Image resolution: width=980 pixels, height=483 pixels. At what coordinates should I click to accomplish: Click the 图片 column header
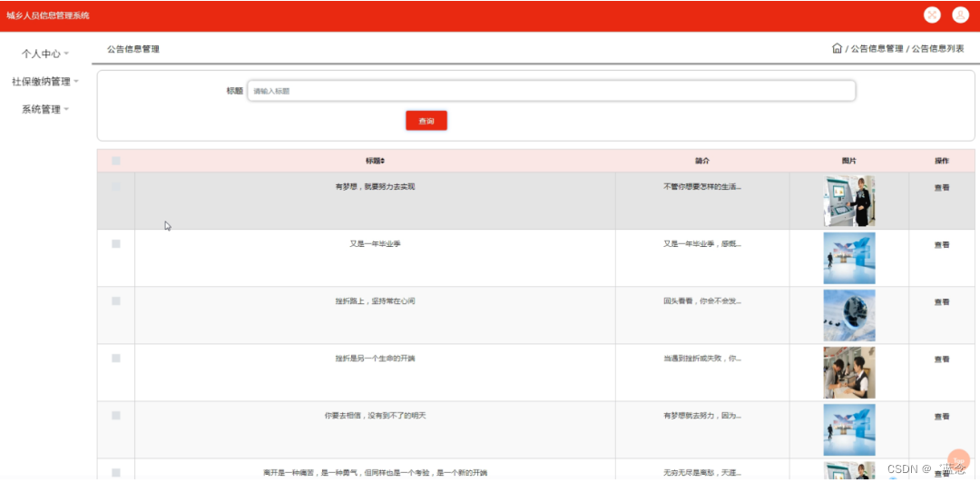848,161
